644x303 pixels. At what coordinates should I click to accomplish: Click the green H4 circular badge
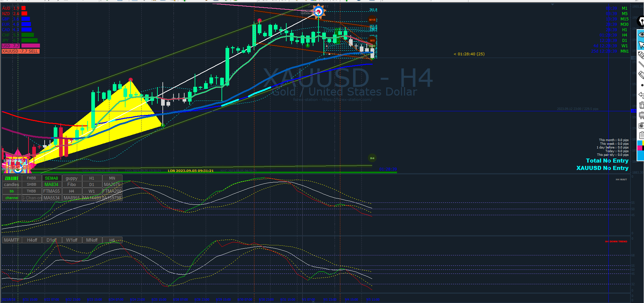point(372,158)
